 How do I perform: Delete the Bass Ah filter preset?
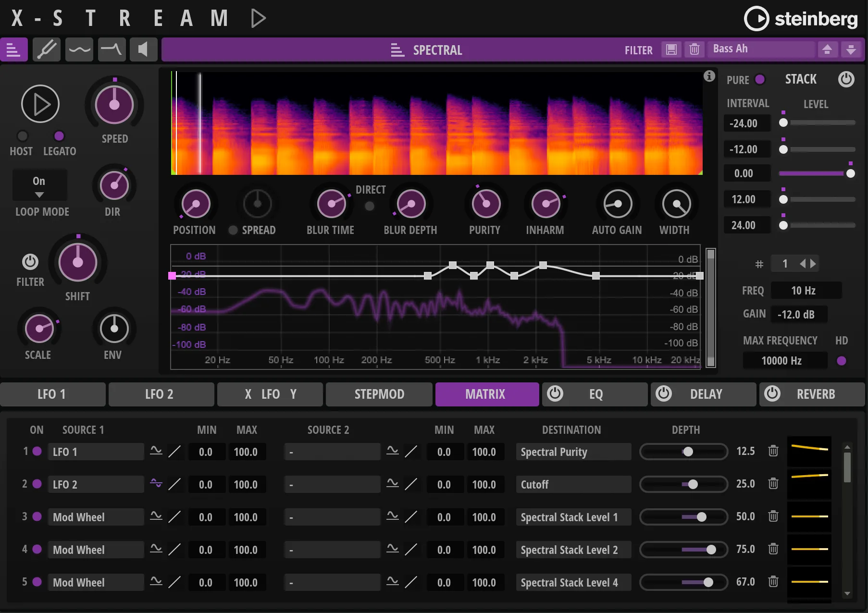pos(694,49)
